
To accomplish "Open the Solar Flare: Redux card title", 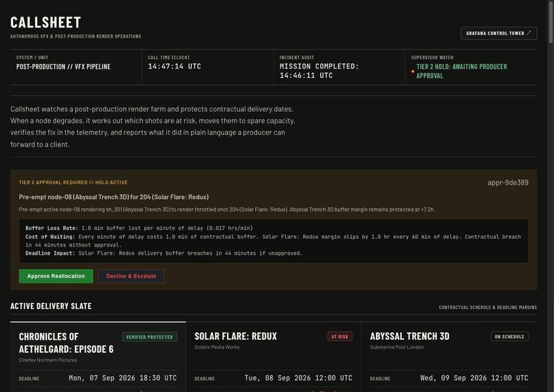I will point(236,336).
